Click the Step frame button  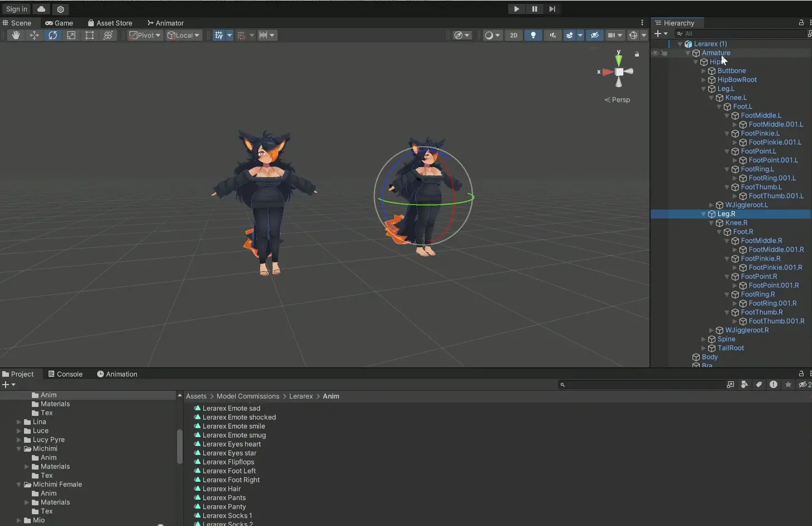pos(552,9)
